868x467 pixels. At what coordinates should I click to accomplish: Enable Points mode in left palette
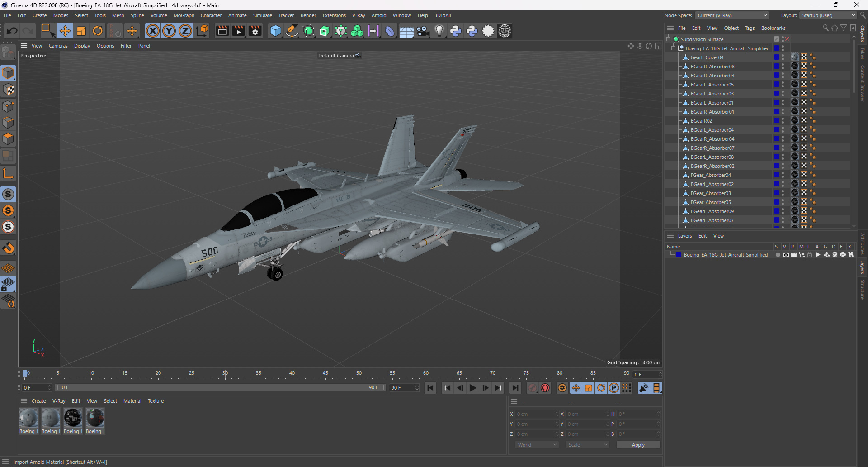tap(8, 106)
